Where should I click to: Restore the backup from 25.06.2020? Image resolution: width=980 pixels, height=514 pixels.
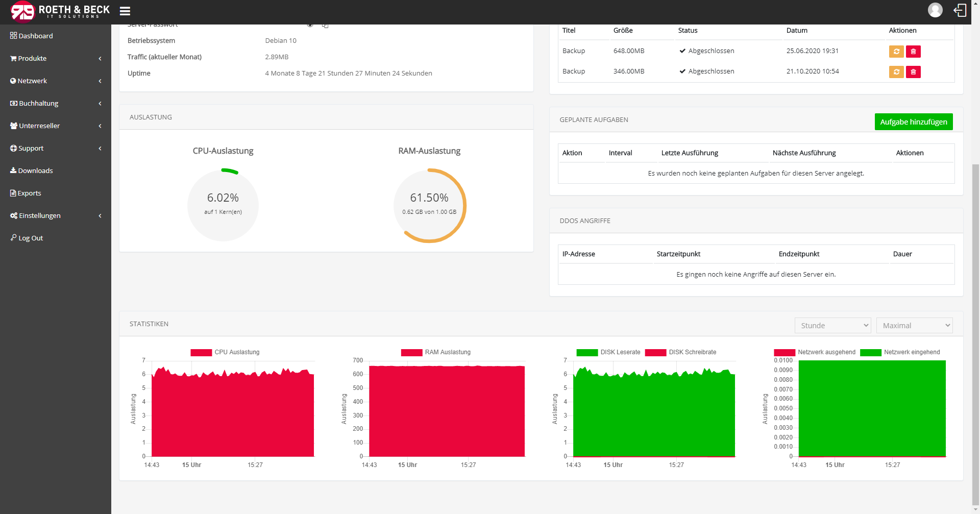(x=896, y=52)
